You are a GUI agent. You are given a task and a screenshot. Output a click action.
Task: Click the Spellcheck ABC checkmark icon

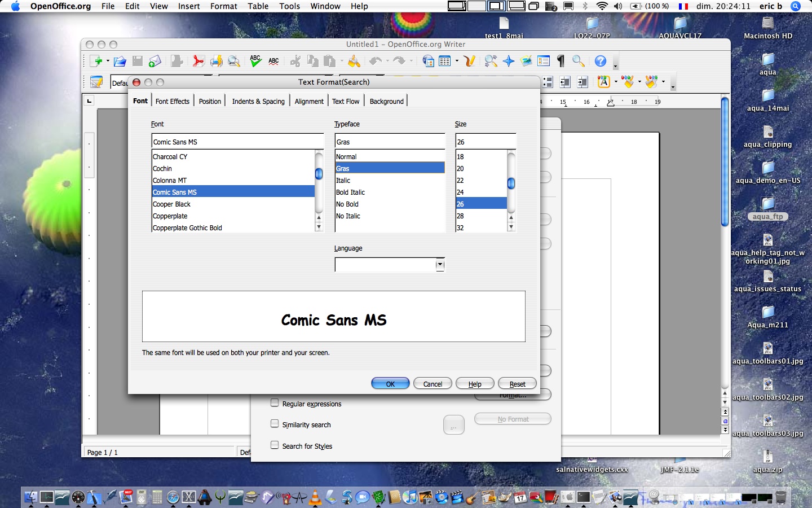tap(255, 61)
